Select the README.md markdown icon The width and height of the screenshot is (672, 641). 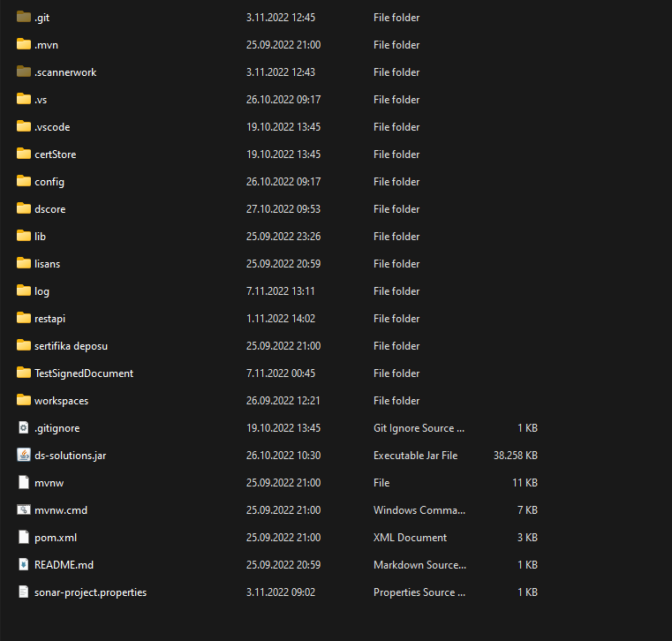24,565
